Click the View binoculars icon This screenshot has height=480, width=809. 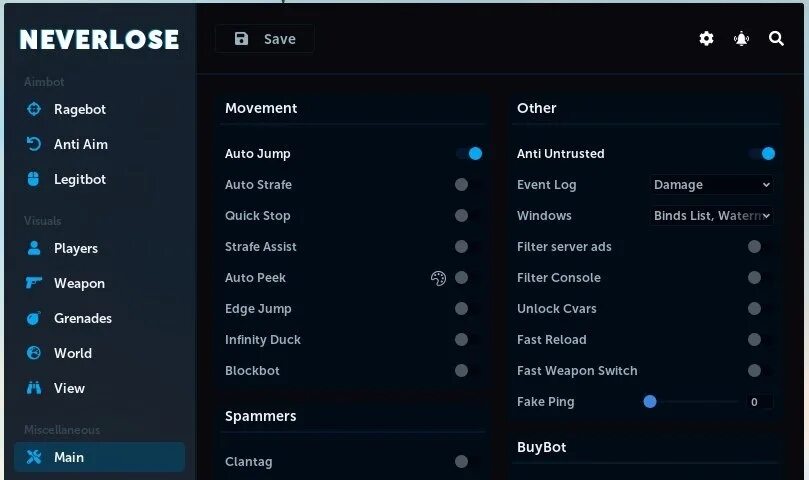[x=34, y=388]
